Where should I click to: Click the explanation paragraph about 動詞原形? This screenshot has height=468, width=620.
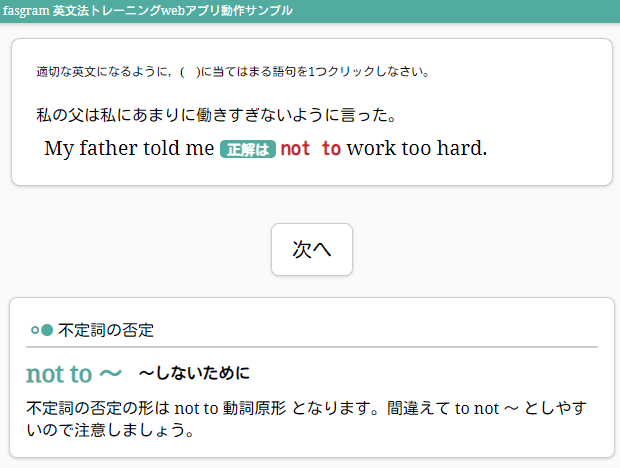(x=307, y=419)
